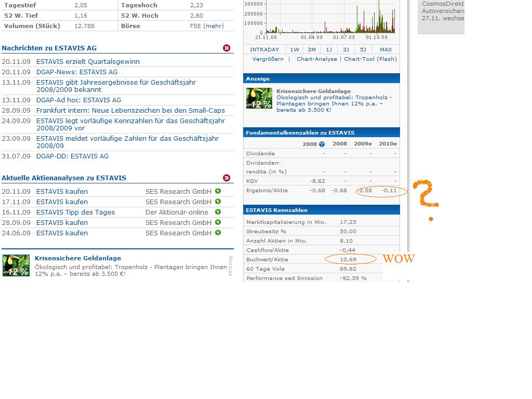
Task: Click Der Aktionär-online source text
Action: coord(177,212)
